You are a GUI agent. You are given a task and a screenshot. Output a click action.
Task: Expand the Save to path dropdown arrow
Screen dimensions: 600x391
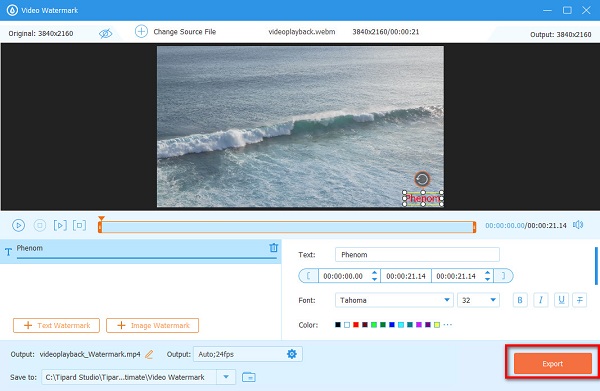[226, 377]
